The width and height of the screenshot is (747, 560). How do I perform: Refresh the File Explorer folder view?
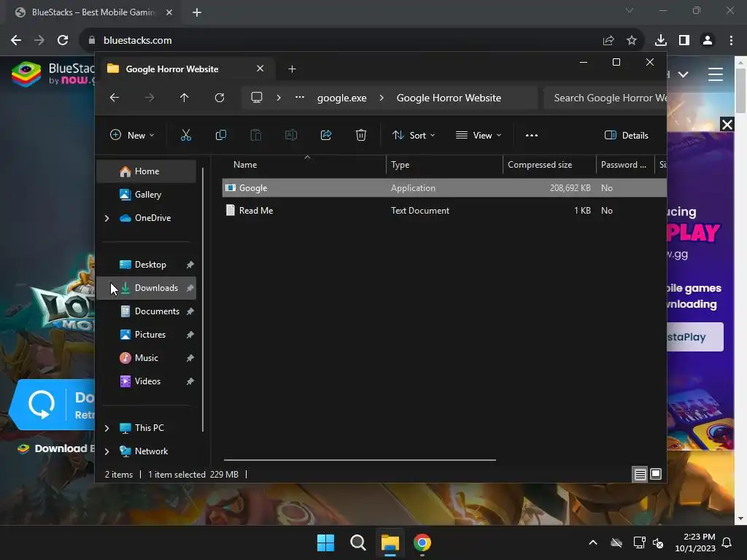220,98
